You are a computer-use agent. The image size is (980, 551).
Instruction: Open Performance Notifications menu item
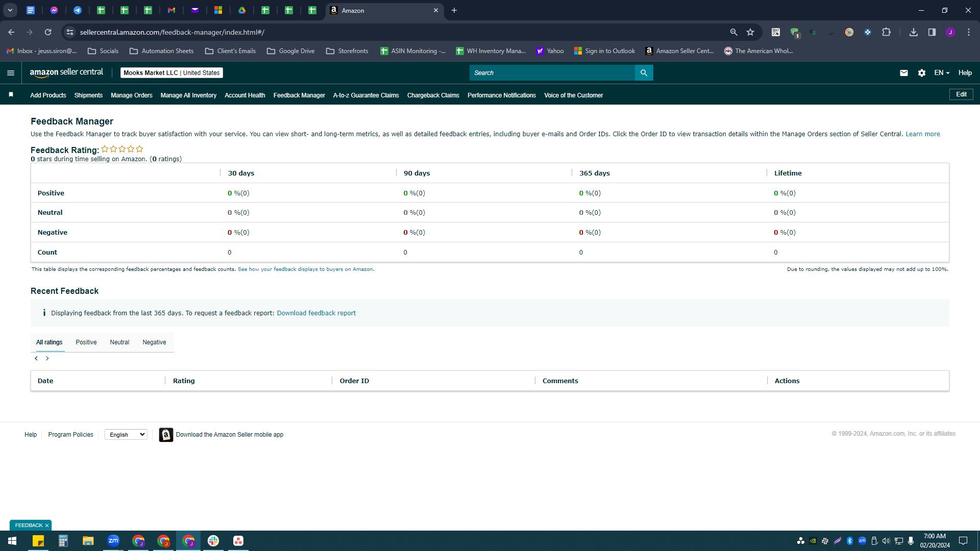coord(502,95)
